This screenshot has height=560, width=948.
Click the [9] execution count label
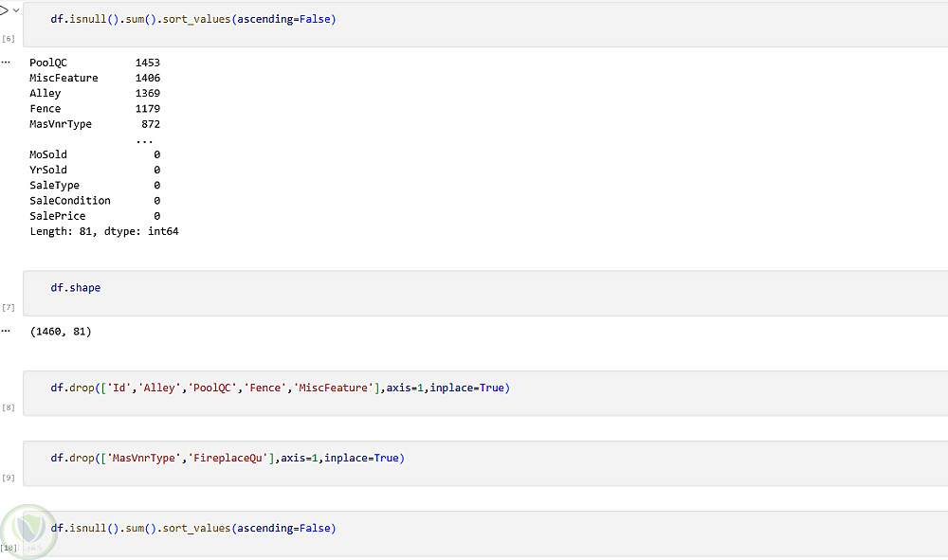point(9,479)
